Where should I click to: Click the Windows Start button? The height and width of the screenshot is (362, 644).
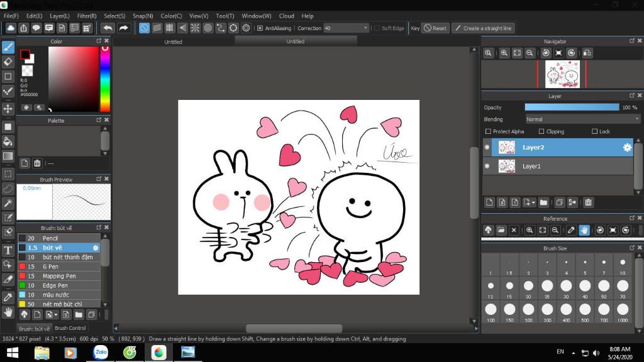coord(13,353)
